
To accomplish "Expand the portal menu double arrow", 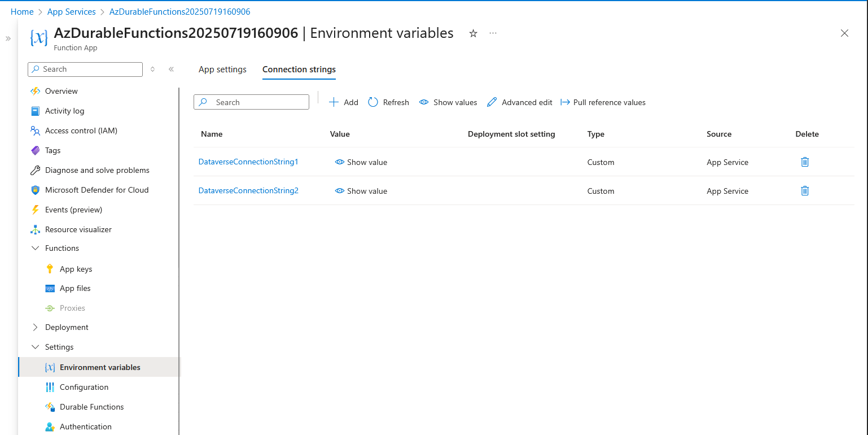I will pyautogui.click(x=8, y=38).
